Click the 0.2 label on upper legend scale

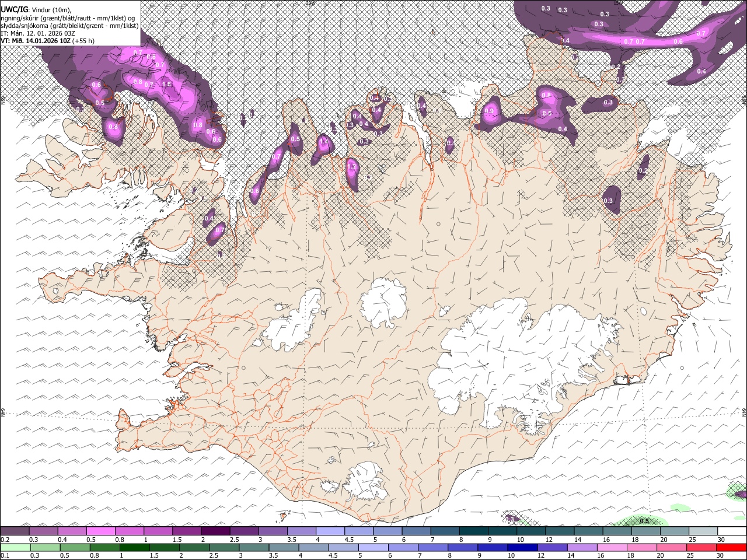(x=5, y=540)
